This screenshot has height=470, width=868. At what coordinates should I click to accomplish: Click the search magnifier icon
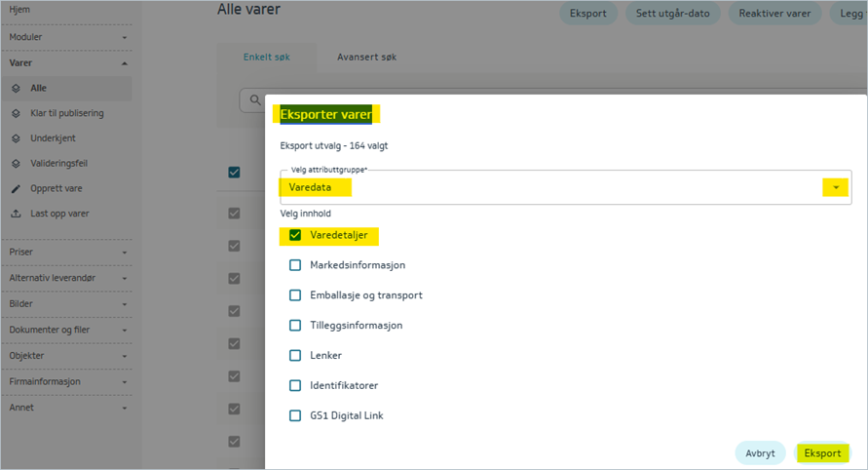255,100
